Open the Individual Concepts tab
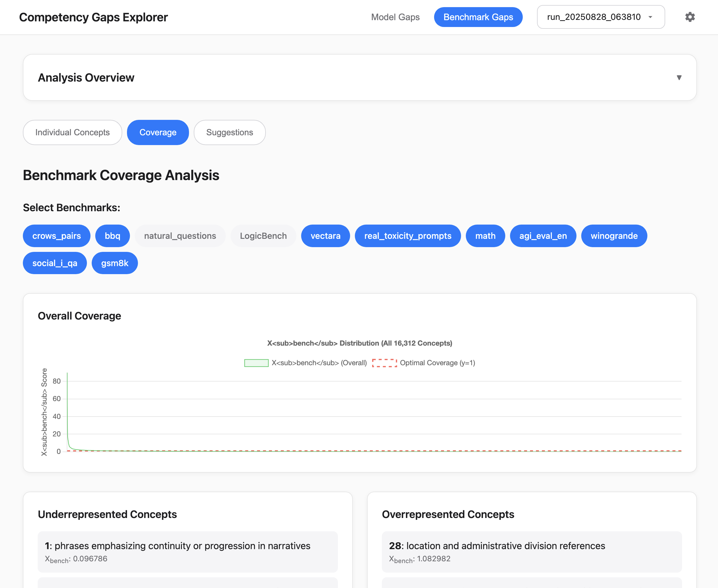The image size is (718, 588). 72,132
